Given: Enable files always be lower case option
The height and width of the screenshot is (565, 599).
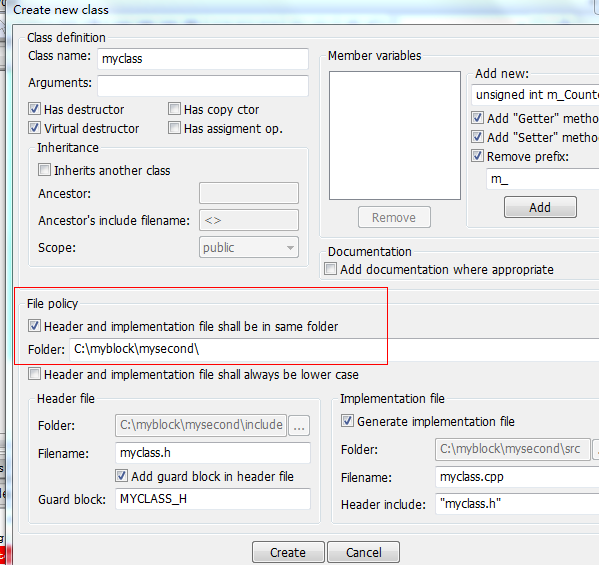Looking at the screenshot, I should click(x=34, y=374).
